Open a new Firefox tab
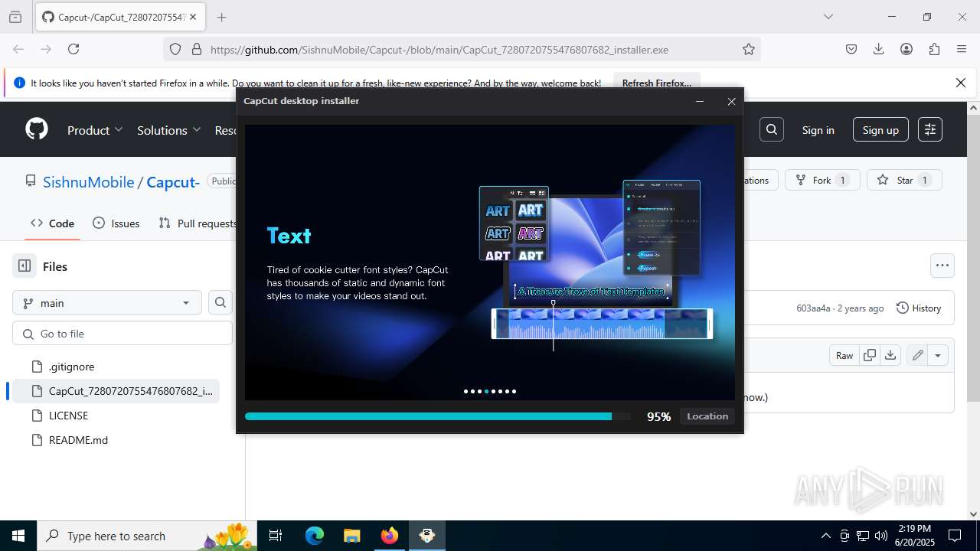This screenshot has width=980, height=551. (222, 17)
